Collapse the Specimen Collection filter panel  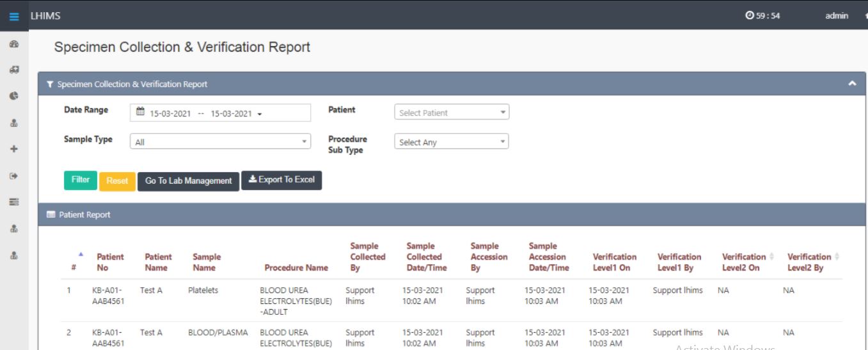click(851, 84)
